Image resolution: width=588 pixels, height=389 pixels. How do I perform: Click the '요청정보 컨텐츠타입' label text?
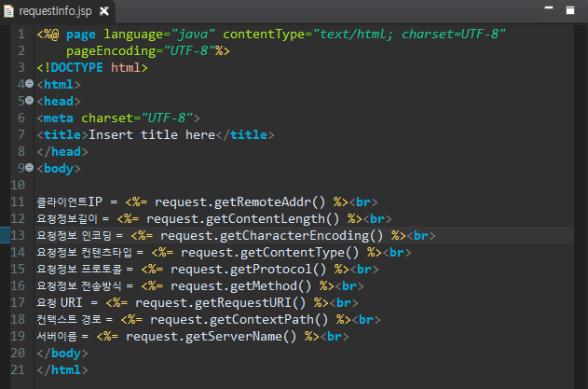coord(85,252)
